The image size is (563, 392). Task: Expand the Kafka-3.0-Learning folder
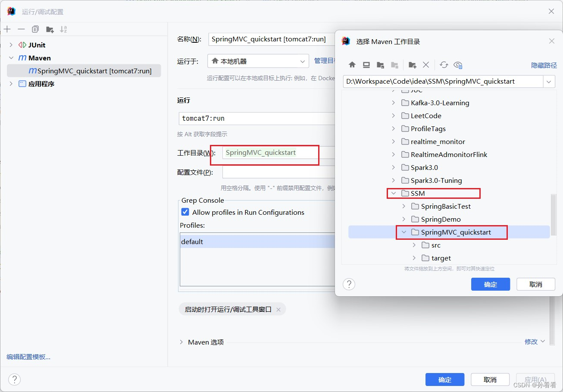pos(394,103)
